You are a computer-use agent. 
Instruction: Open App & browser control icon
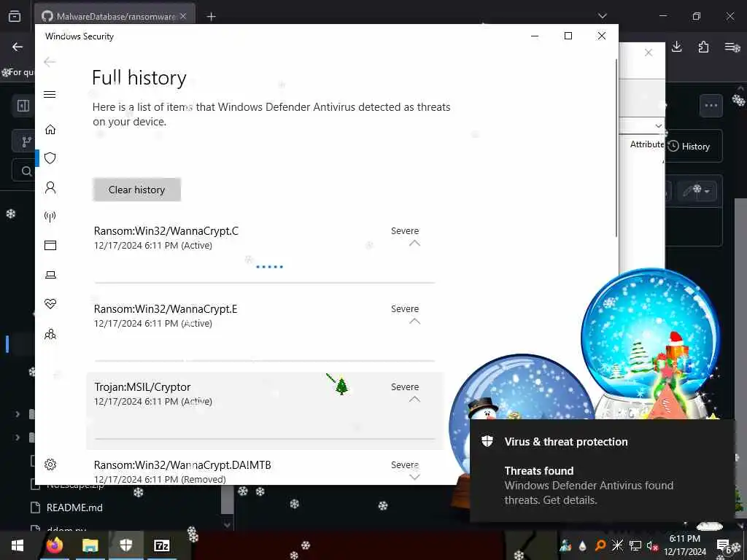click(50, 245)
